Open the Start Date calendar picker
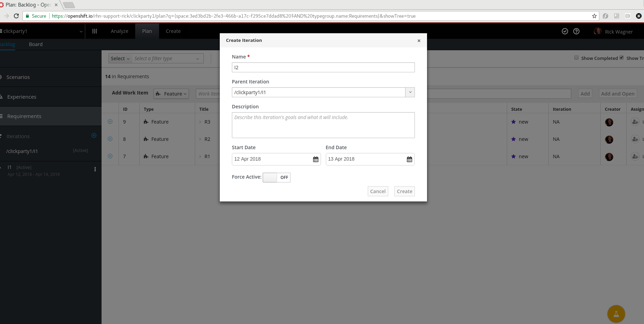The width and height of the screenshot is (644, 324). [315, 159]
